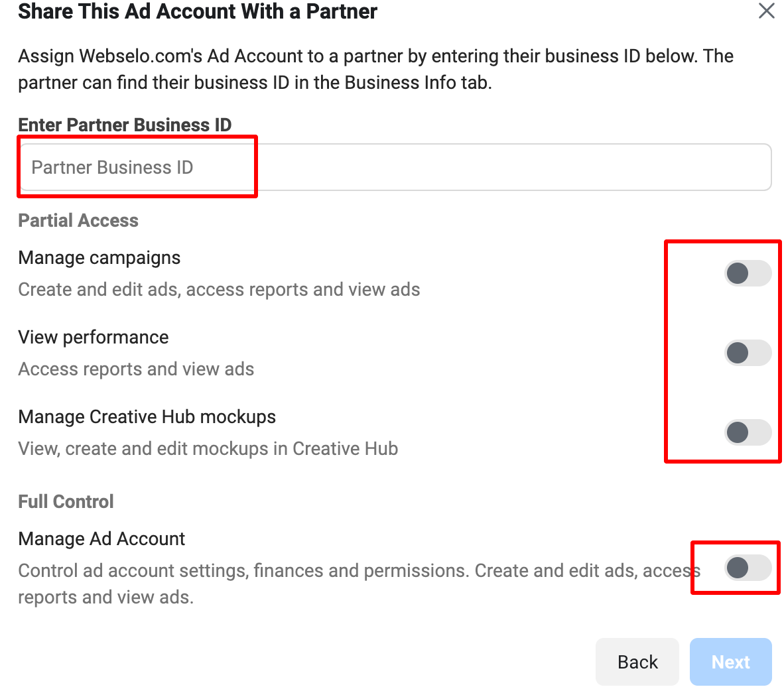Click the Partial Access section heading
Viewport: 784px width, 695px height.
coord(78,220)
